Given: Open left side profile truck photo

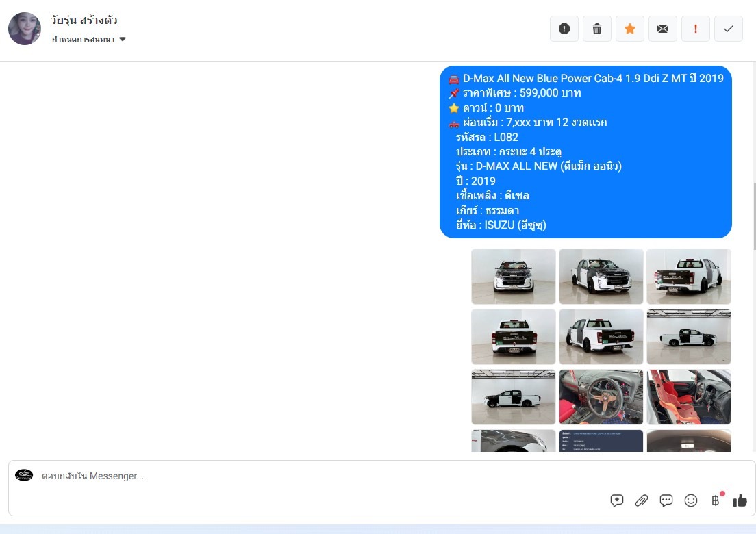Looking at the screenshot, I should [514, 397].
